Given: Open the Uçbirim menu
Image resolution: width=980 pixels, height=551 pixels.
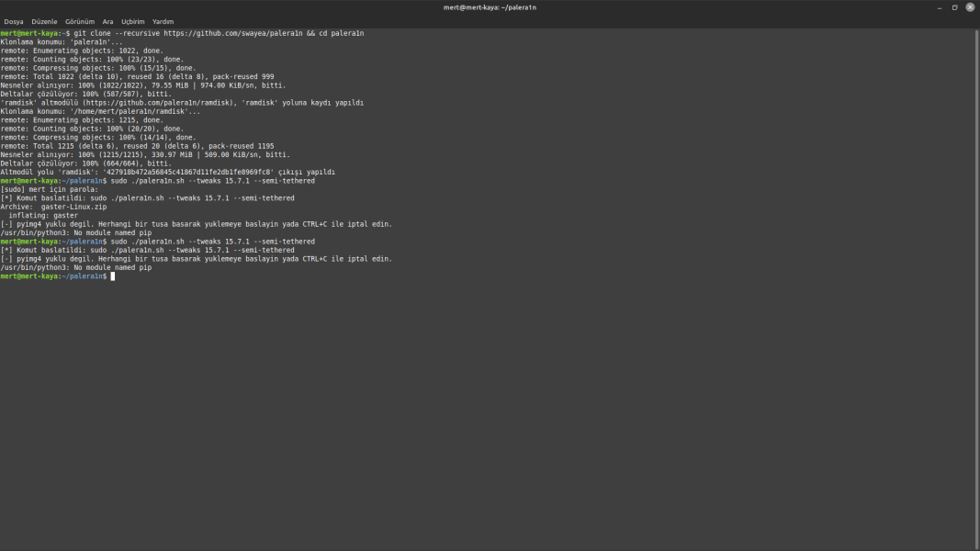Looking at the screenshot, I should (133, 21).
